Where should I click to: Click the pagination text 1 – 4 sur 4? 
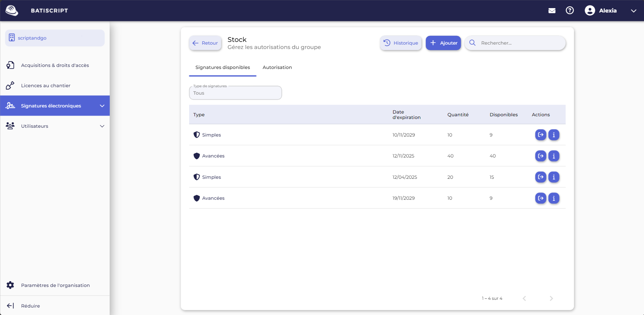(492, 298)
